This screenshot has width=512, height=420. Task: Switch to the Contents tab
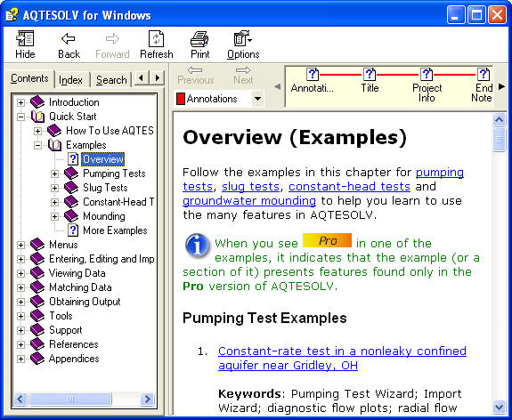click(x=29, y=78)
